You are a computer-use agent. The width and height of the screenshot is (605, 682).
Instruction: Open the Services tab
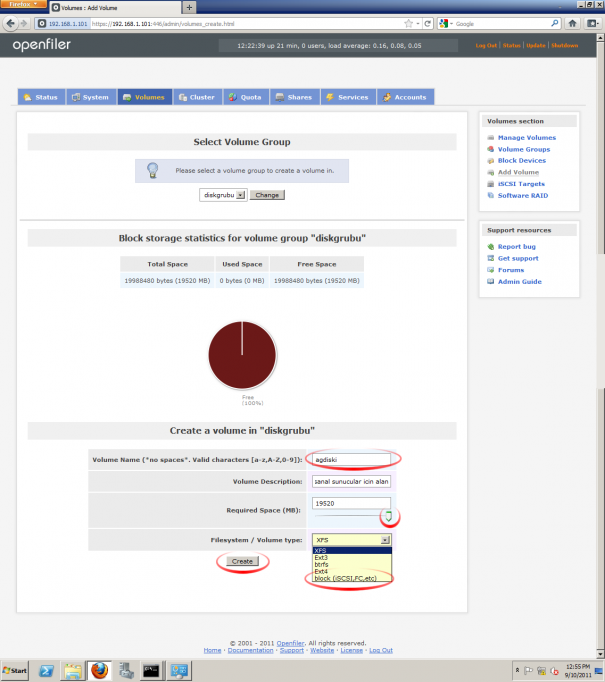348,97
